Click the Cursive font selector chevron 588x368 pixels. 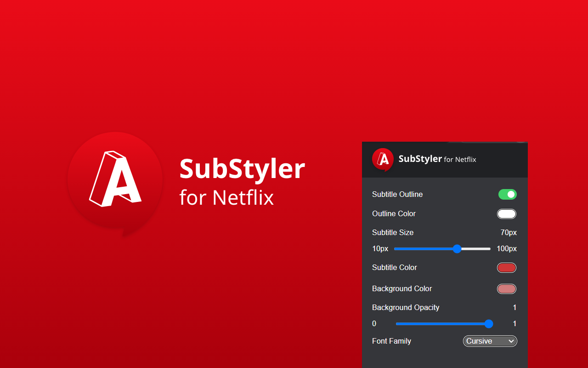(x=511, y=341)
